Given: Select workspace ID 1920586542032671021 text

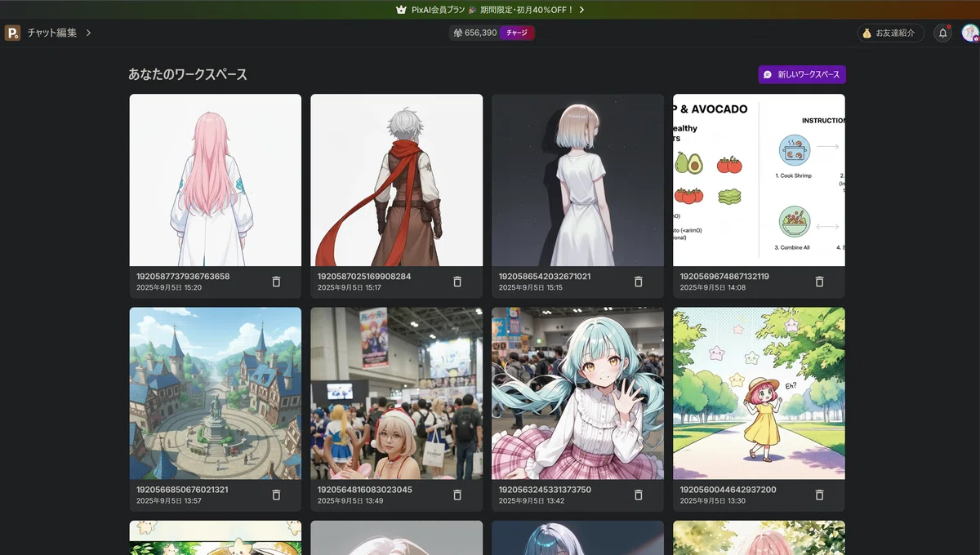Looking at the screenshot, I should (545, 277).
